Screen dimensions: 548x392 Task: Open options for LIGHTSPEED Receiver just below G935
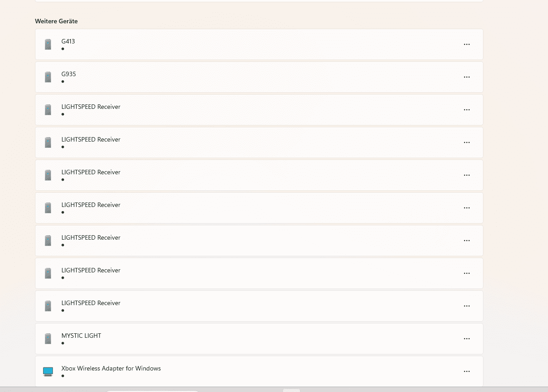click(x=467, y=110)
